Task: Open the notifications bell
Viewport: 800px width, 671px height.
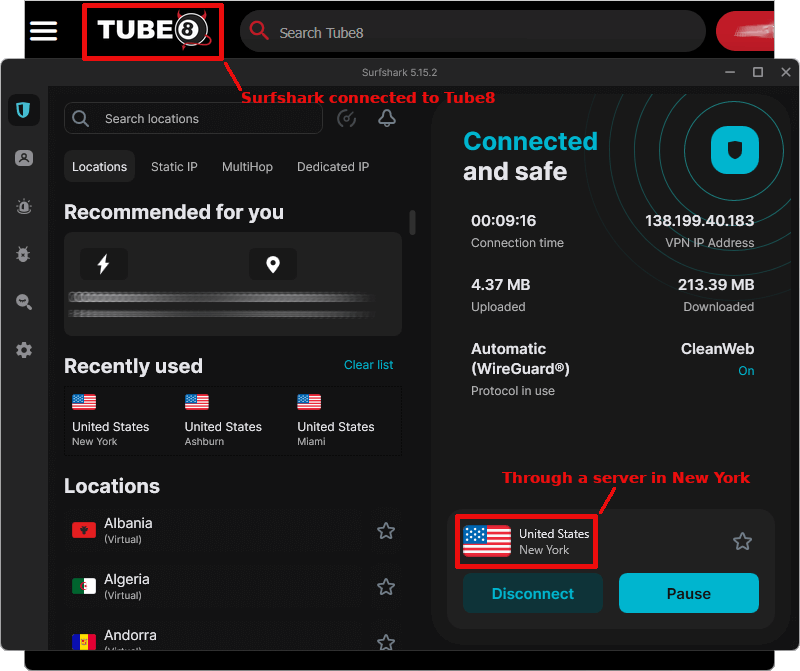Action: tap(387, 118)
